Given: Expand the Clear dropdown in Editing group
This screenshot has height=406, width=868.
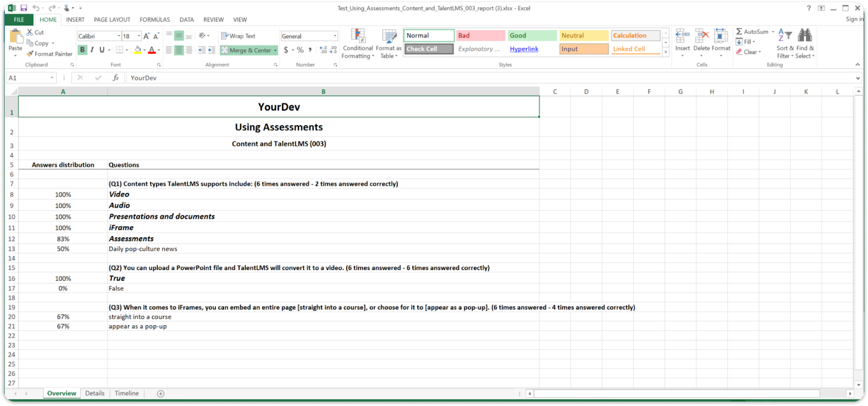Looking at the screenshot, I should tap(760, 52).
